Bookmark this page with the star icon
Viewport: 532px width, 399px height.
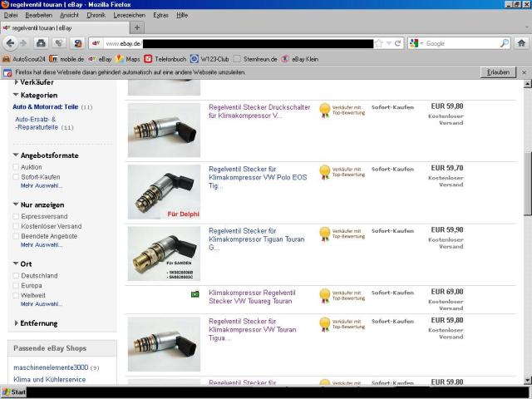[x=379, y=43]
